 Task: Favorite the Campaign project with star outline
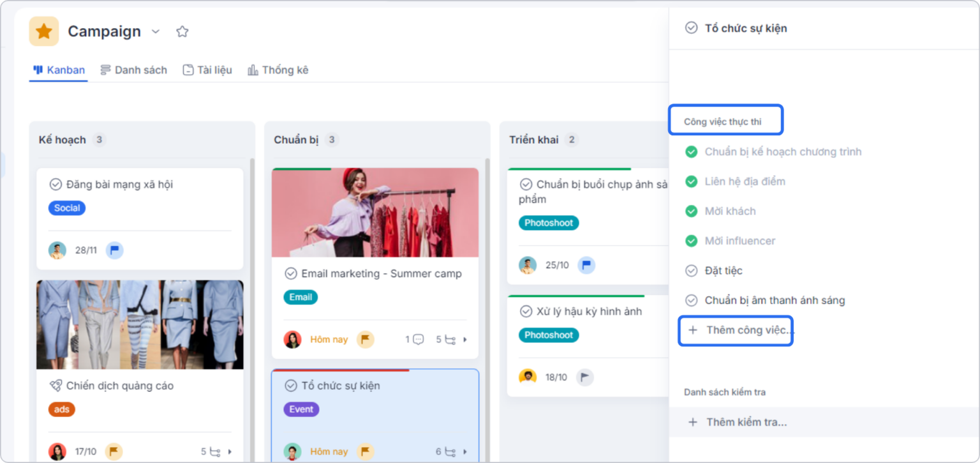pos(182,31)
